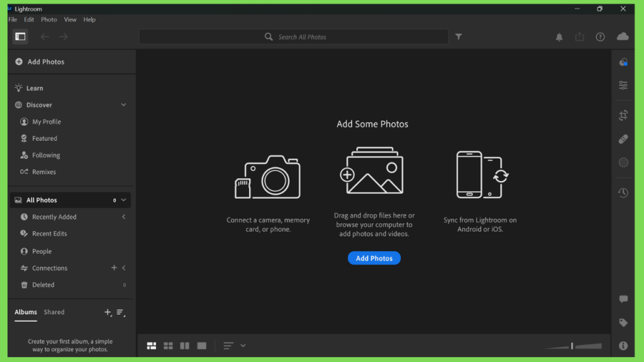Image resolution: width=644 pixels, height=362 pixels.
Task: Collapse the Discover section chevron
Action: (123, 105)
